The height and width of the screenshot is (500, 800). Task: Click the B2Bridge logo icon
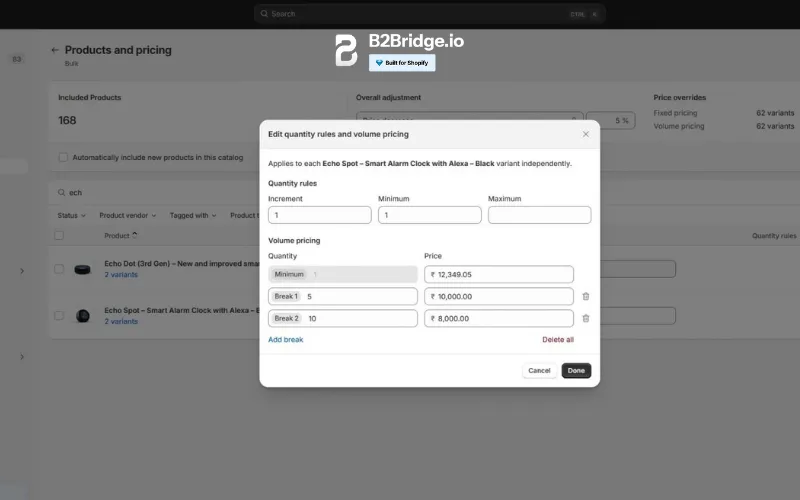tap(346, 50)
